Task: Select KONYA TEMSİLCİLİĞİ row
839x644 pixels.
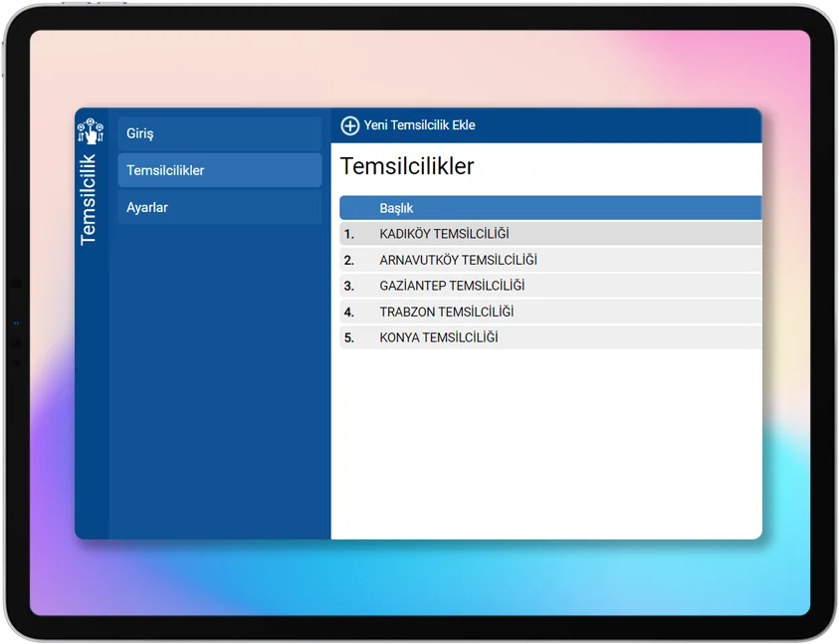Action: [x=439, y=337]
